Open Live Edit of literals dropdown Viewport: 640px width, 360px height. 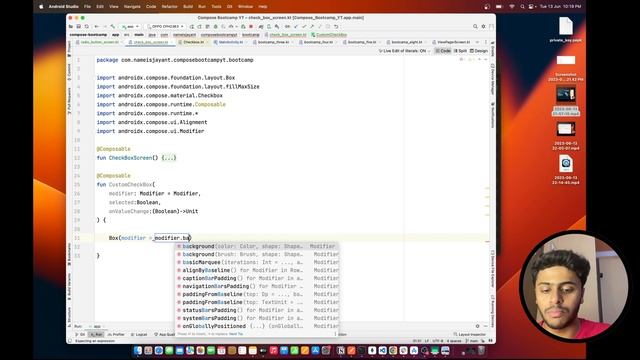coord(404,51)
